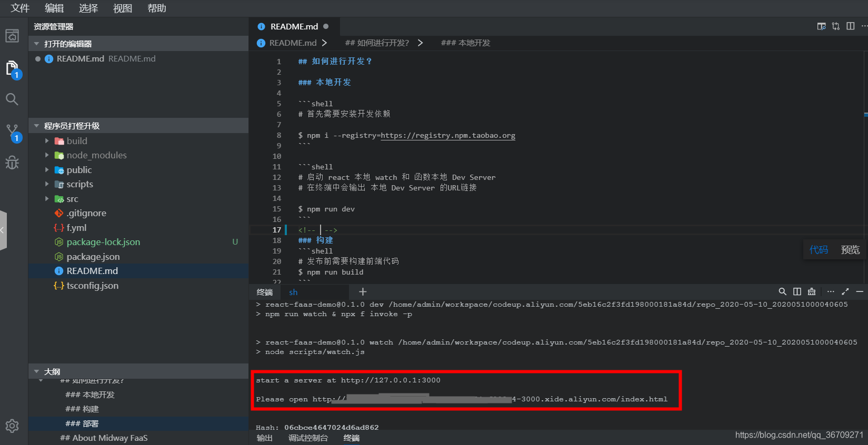Open the registry.npm.taobao.org link in editor

pyautogui.click(x=448, y=135)
